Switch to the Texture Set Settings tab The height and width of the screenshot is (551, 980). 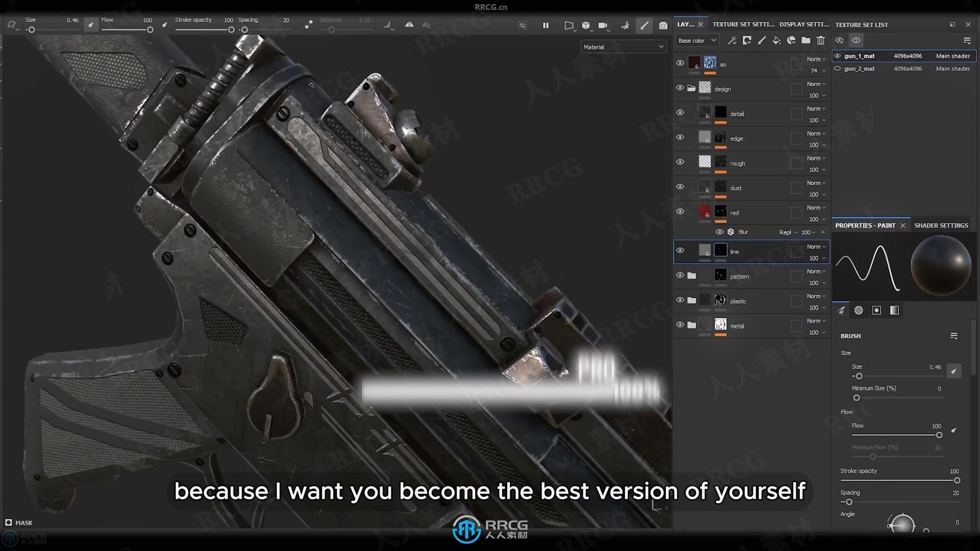(x=743, y=24)
